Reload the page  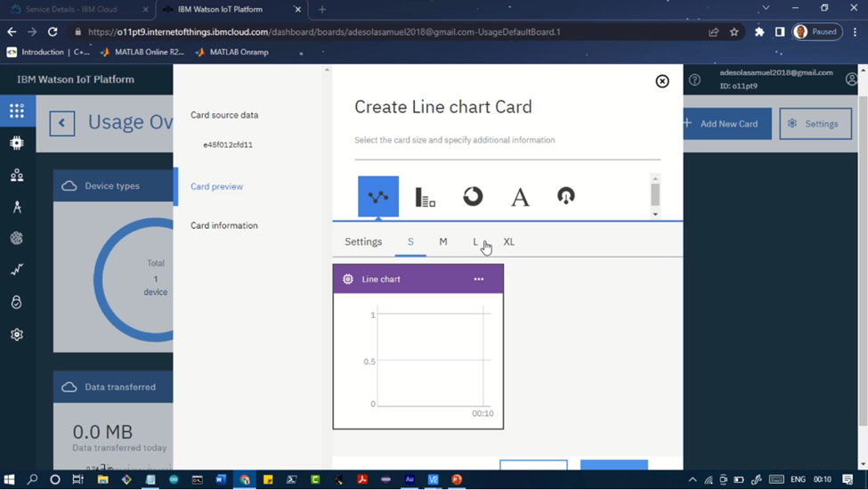(x=53, y=32)
